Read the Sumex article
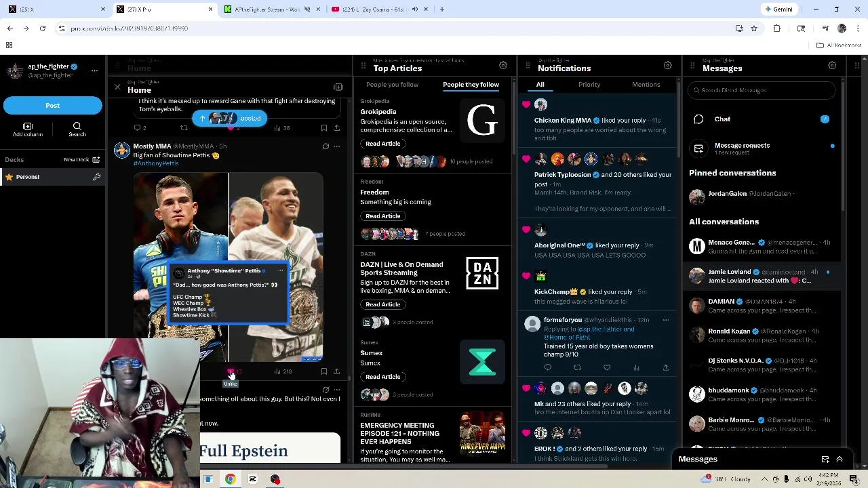 (382, 377)
